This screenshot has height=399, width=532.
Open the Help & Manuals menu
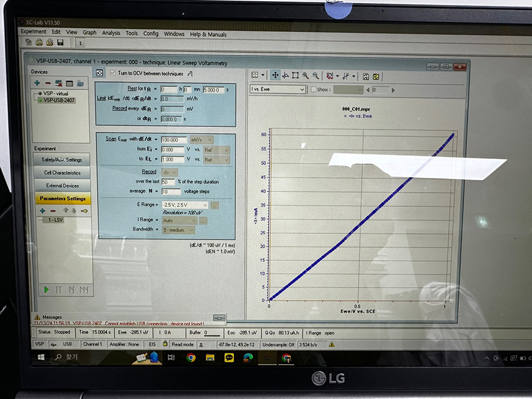tap(208, 34)
